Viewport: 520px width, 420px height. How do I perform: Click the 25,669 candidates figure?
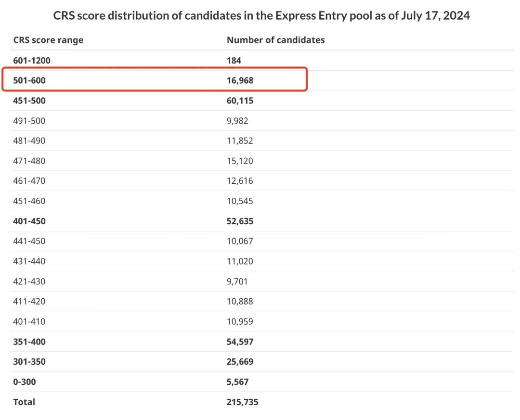(x=240, y=362)
